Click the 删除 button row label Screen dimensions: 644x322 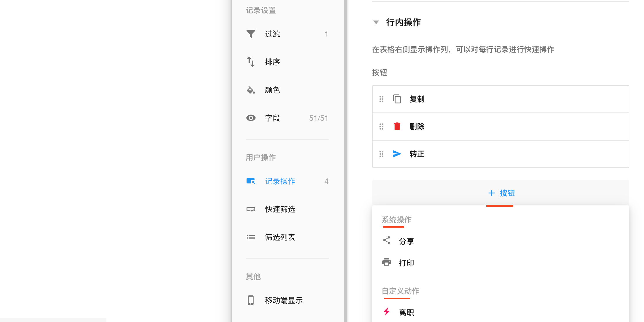pyautogui.click(x=417, y=127)
